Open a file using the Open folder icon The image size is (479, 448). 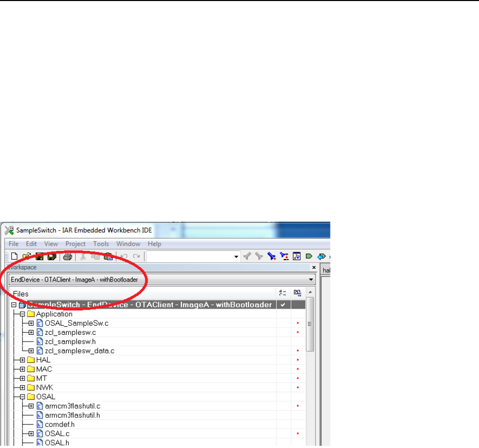coord(27,256)
